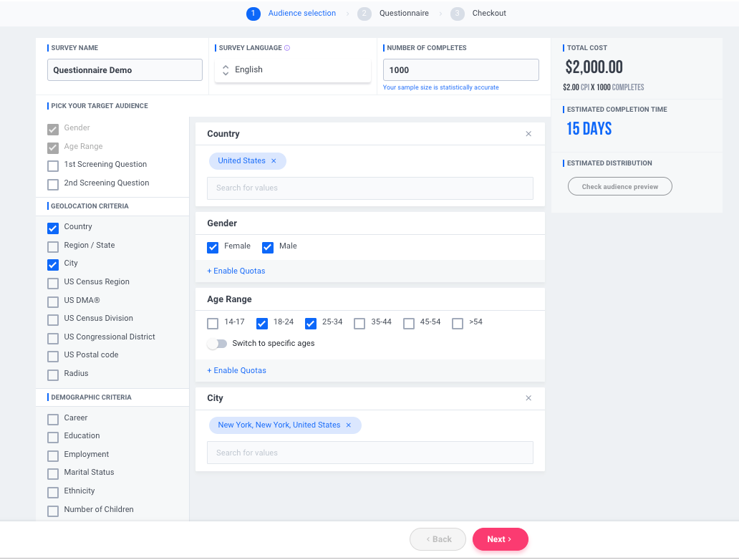Check the >54 age range
Screen dimensions: 739x560
(x=458, y=324)
